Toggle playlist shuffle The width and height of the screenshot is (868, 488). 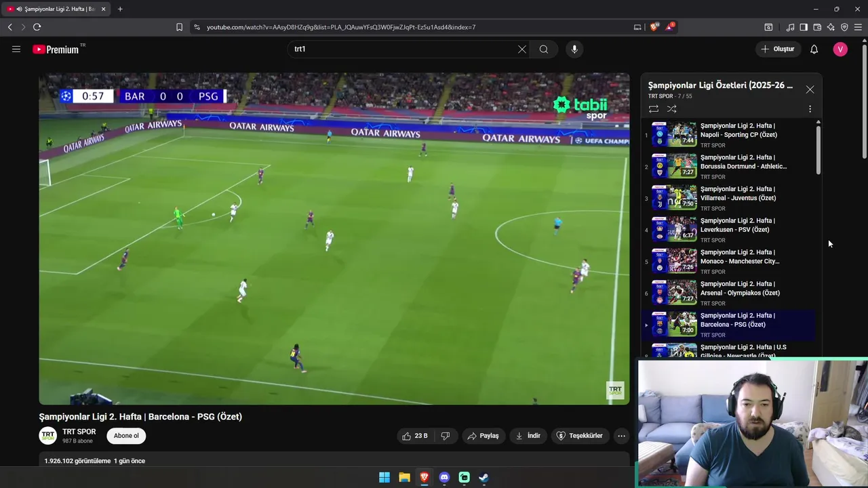(x=671, y=108)
